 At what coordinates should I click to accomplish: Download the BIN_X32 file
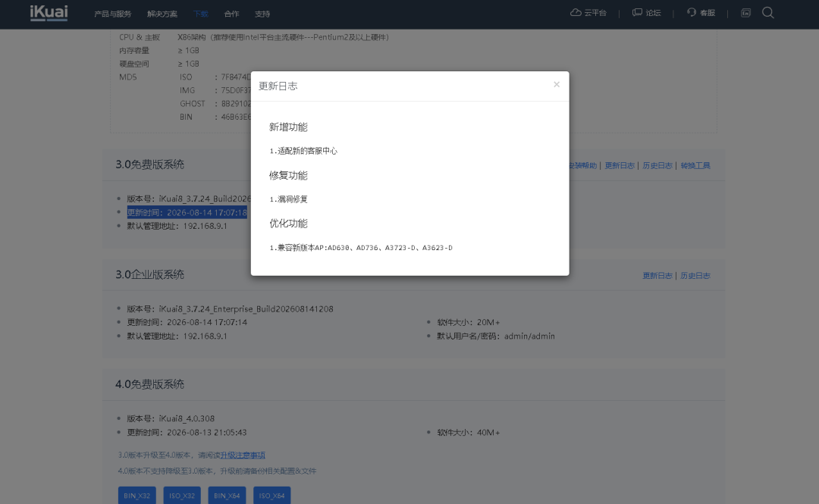coord(136,496)
